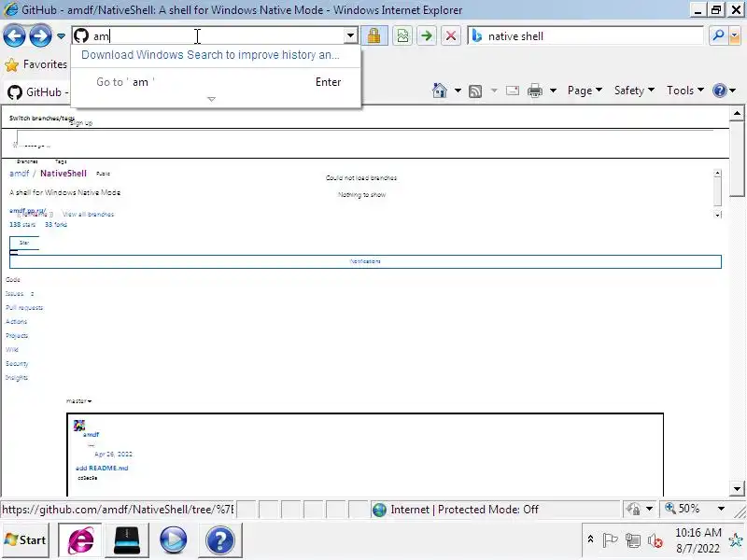Open the Issues repository tab
The height and width of the screenshot is (560, 747).
pos(14,294)
